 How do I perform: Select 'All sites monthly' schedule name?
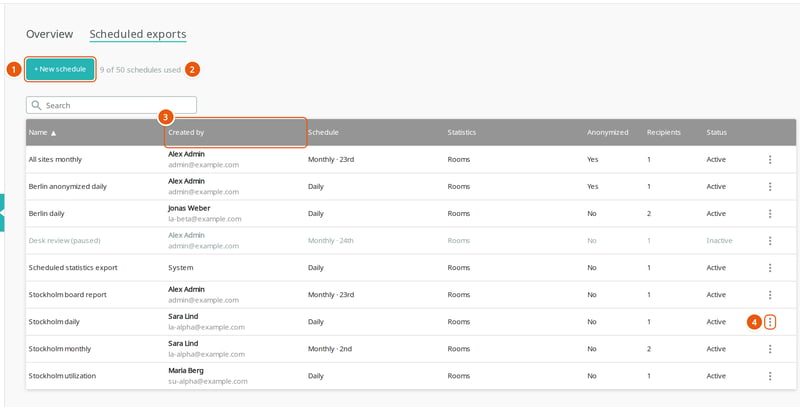coord(55,160)
